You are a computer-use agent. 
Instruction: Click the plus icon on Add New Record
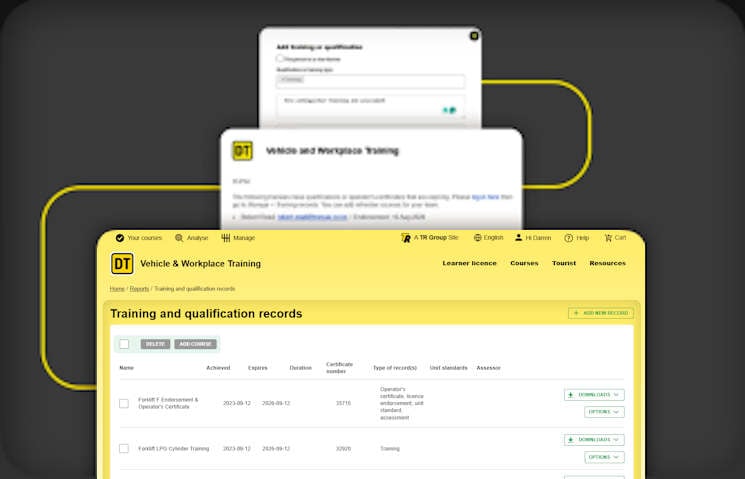(x=576, y=313)
